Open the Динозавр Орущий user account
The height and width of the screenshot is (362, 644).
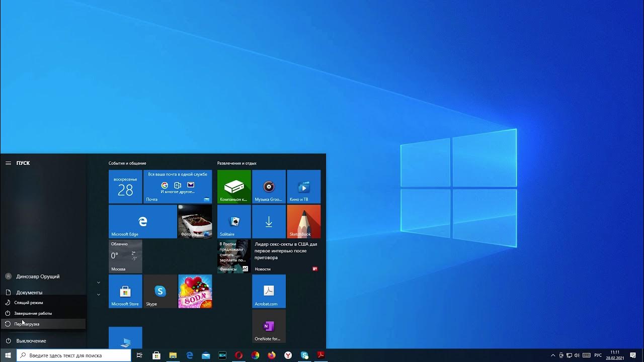(x=43, y=277)
